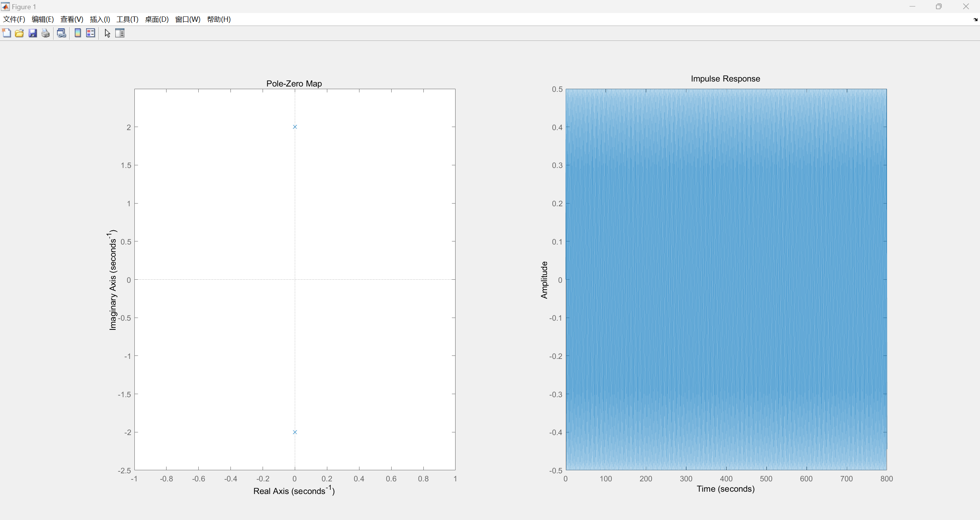The width and height of the screenshot is (980, 520).
Task: Click the dock figure arrow icon
Action: click(x=975, y=20)
